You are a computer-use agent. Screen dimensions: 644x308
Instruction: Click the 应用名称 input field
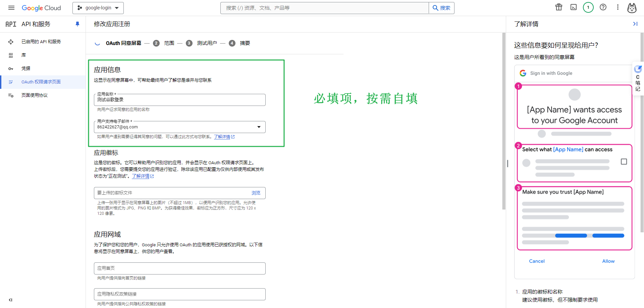(x=179, y=100)
